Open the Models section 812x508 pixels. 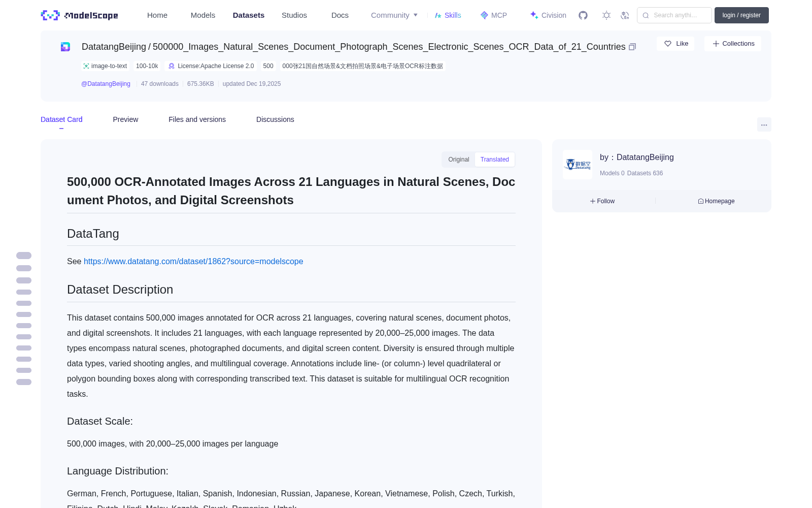tap(203, 15)
